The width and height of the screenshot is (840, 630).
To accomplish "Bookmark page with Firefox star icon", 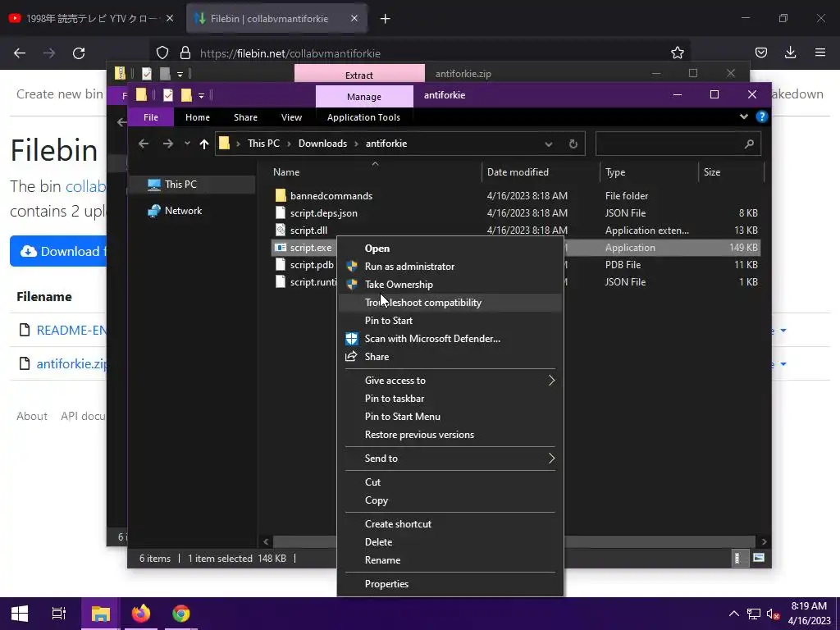I will pyautogui.click(x=677, y=52).
